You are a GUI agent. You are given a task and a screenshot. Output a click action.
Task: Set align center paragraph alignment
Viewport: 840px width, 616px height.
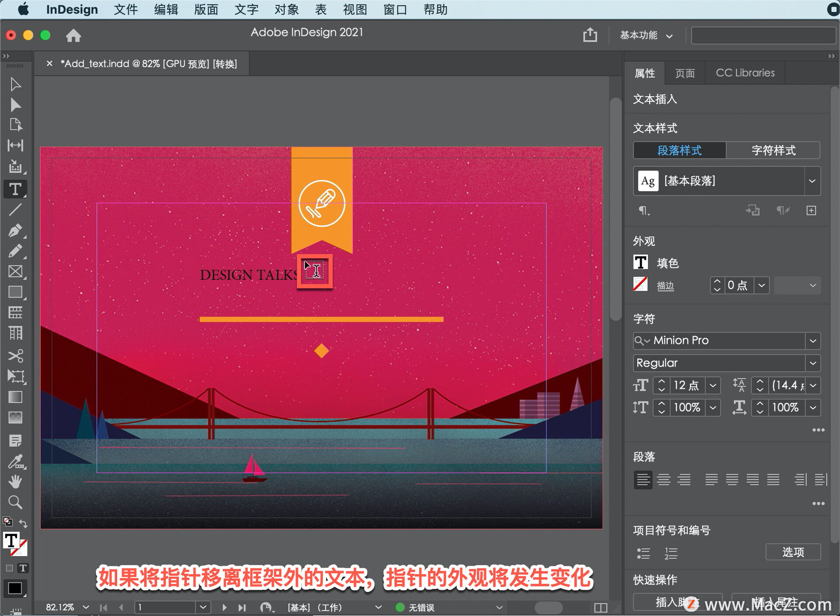pos(664,479)
